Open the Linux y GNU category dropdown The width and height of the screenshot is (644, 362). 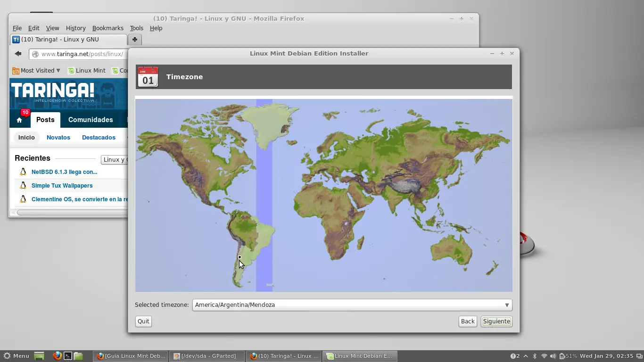(115, 160)
